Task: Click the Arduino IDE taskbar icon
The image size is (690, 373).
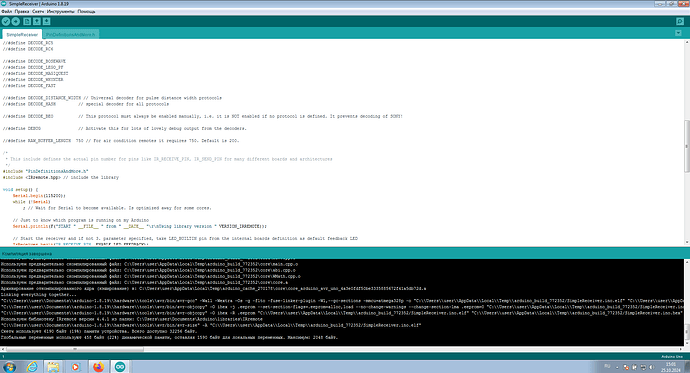Action: point(120,367)
